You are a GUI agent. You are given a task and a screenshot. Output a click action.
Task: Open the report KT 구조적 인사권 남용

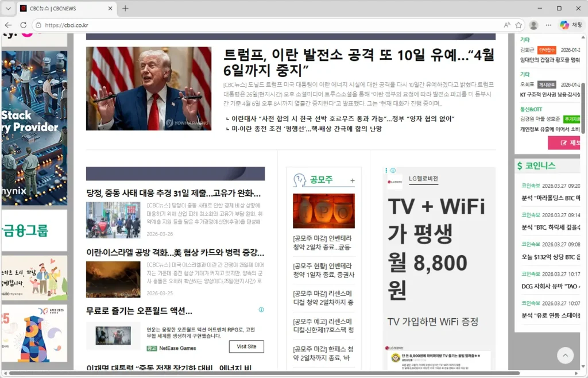[550, 94]
